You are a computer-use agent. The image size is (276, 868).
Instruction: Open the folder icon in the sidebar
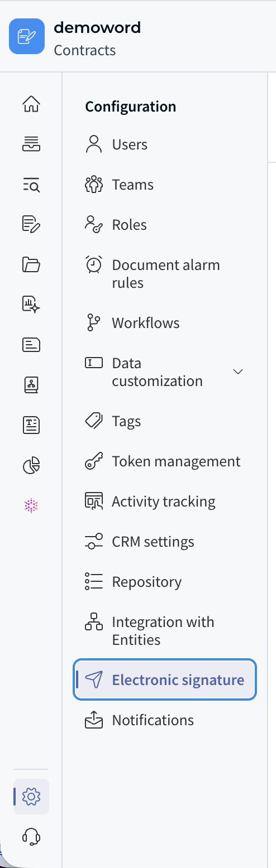click(31, 264)
